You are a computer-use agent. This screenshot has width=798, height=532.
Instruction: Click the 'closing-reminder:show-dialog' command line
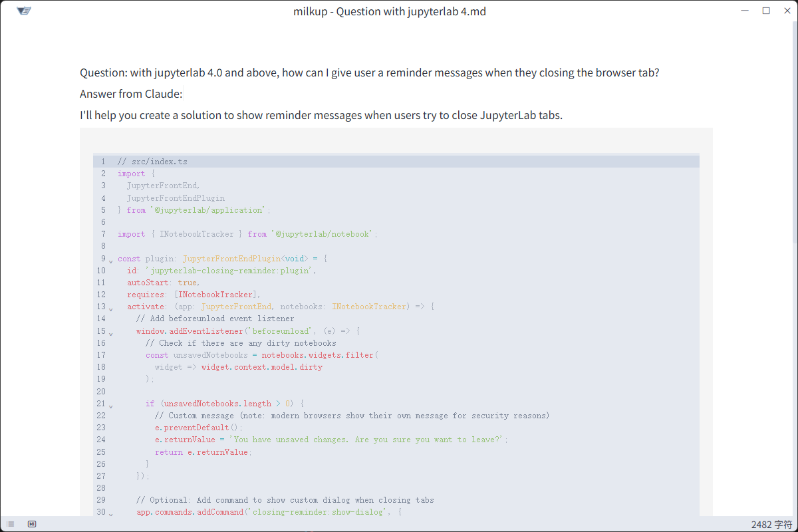pos(269,512)
